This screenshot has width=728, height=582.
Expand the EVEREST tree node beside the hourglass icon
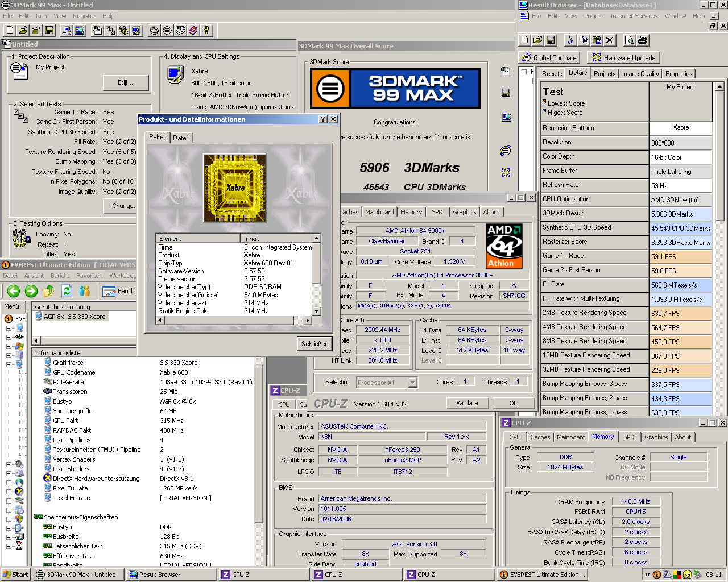(9, 546)
